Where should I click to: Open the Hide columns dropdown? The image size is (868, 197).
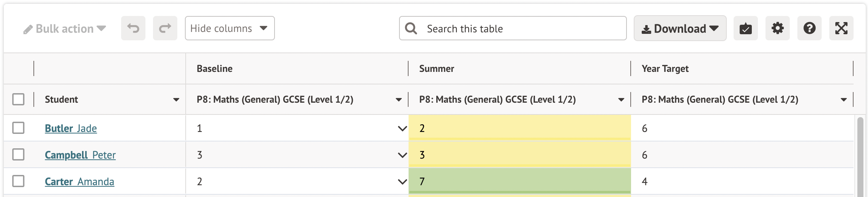point(229,28)
